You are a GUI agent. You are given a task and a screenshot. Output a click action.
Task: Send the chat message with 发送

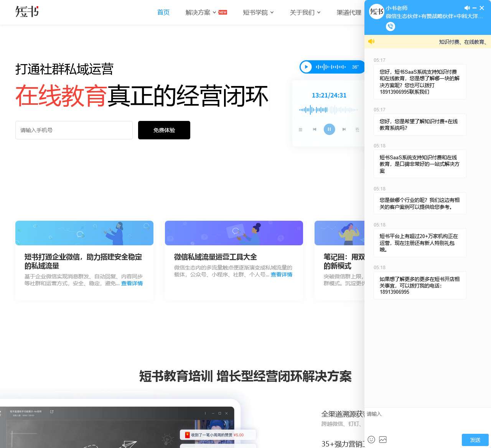pyautogui.click(x=475, y=440)
